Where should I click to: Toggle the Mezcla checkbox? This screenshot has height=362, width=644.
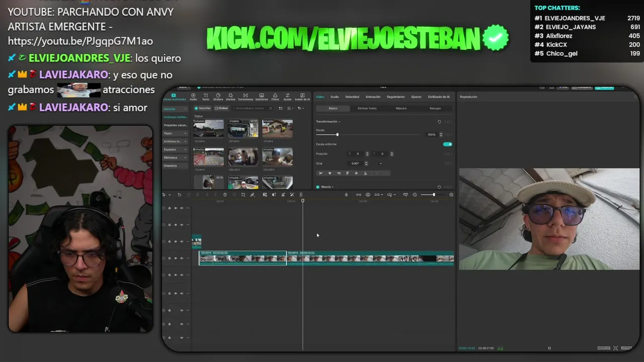317,187
